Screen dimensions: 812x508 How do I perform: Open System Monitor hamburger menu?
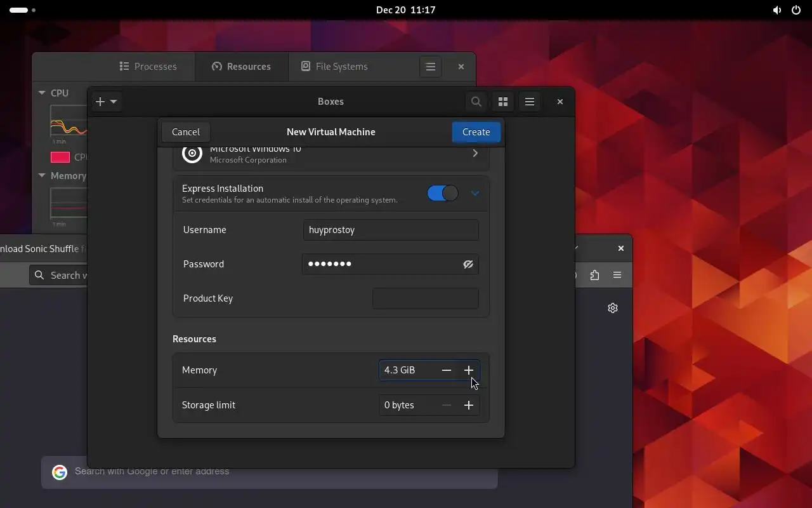(430, 67)
